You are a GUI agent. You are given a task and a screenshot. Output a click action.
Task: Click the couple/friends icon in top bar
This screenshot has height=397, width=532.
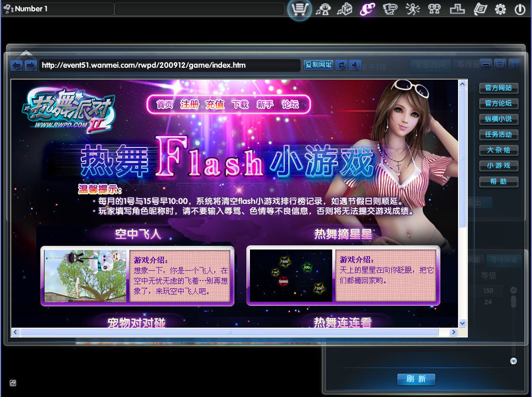coord(434,9)
